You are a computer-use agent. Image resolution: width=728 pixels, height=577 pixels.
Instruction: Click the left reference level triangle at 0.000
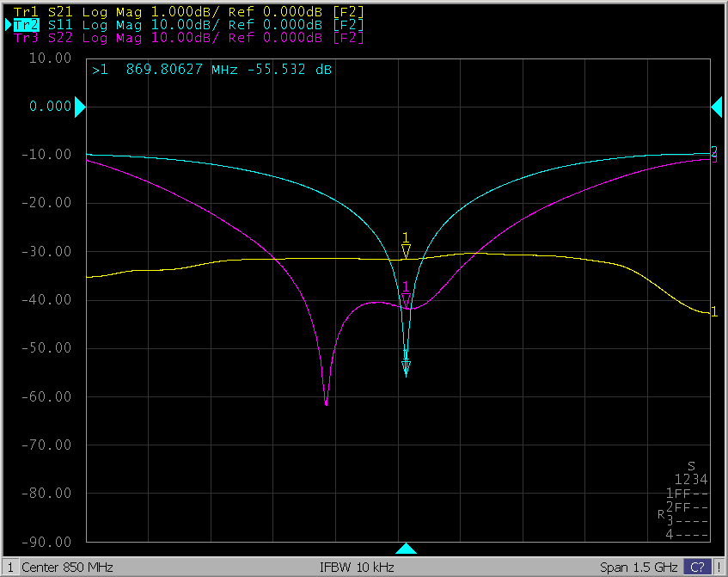[x=80, y=107]
